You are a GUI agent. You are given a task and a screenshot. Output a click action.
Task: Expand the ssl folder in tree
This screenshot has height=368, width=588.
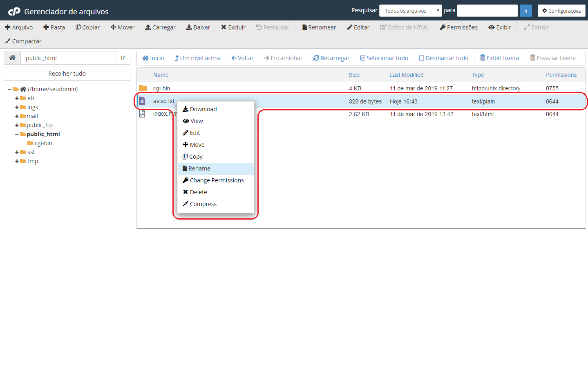tap(17, 152)
